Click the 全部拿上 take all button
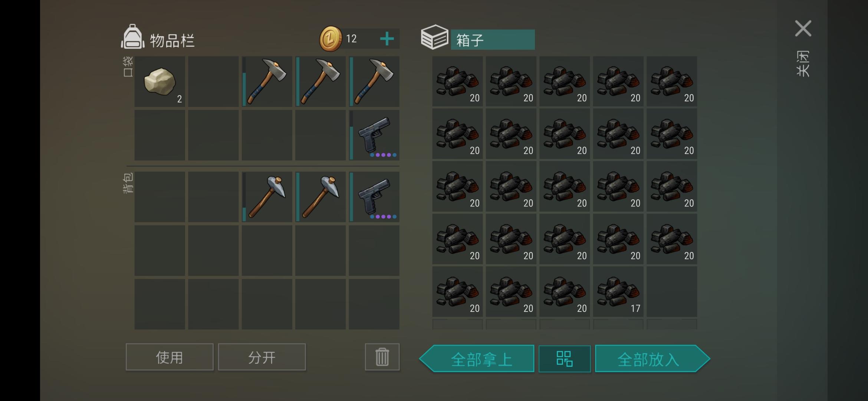 click(x=477, y=359)
